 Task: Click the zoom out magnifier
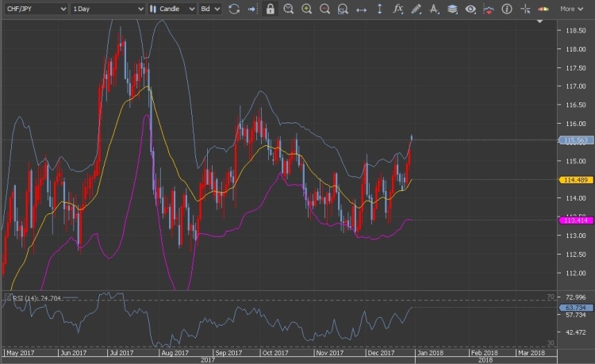click(324, 10)
